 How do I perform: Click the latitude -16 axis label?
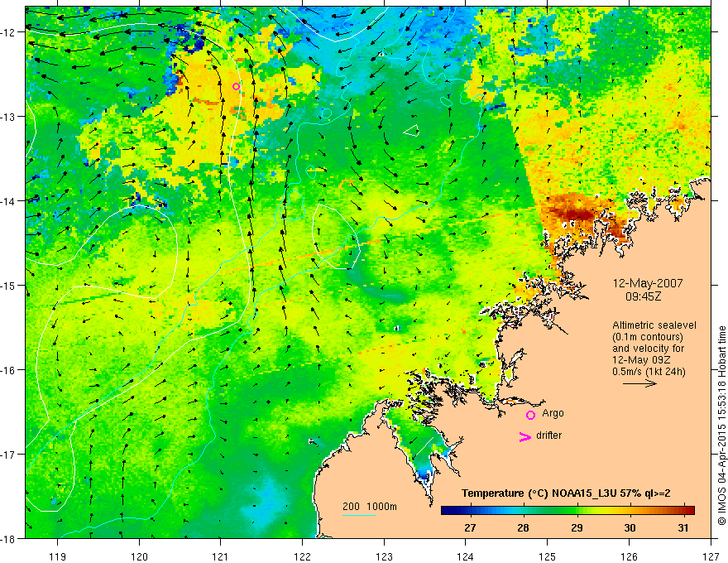9,370
